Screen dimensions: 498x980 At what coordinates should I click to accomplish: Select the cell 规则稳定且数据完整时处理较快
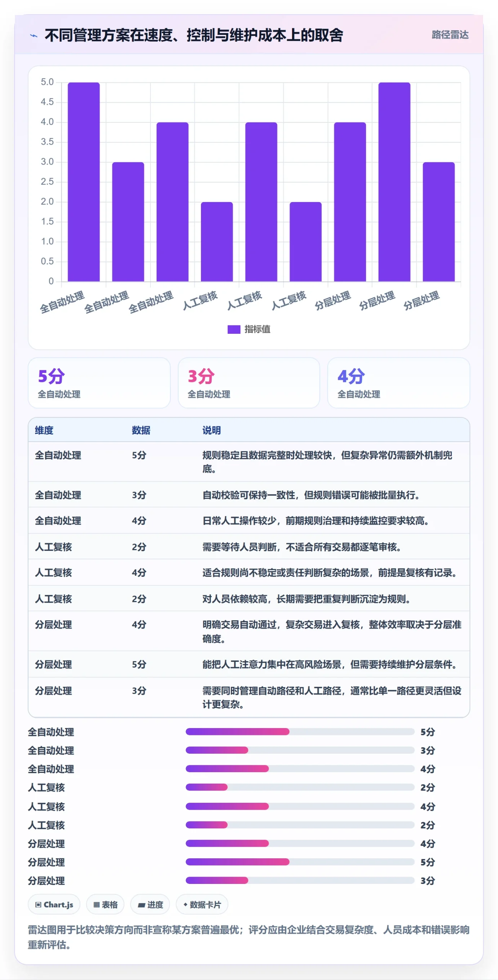(x=332, y=462)
